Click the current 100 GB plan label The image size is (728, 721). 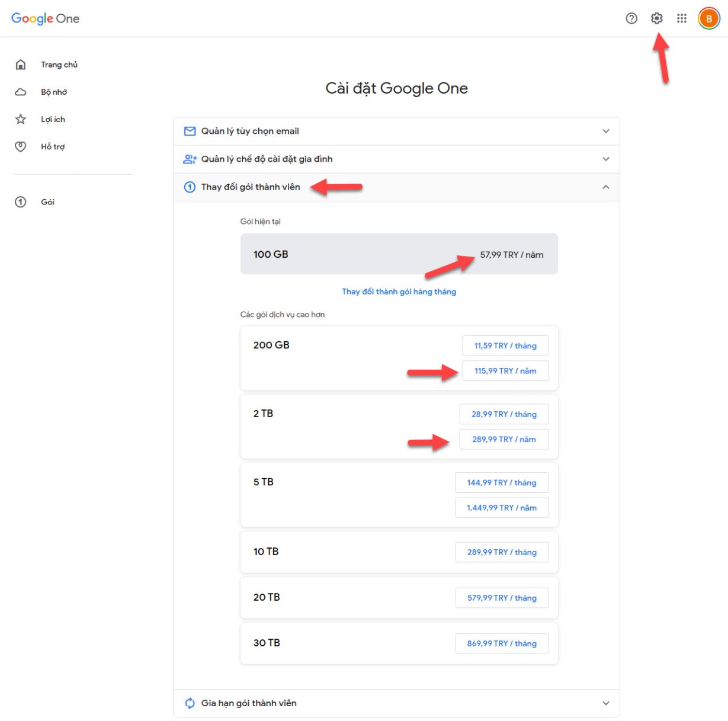coord(271,254)
